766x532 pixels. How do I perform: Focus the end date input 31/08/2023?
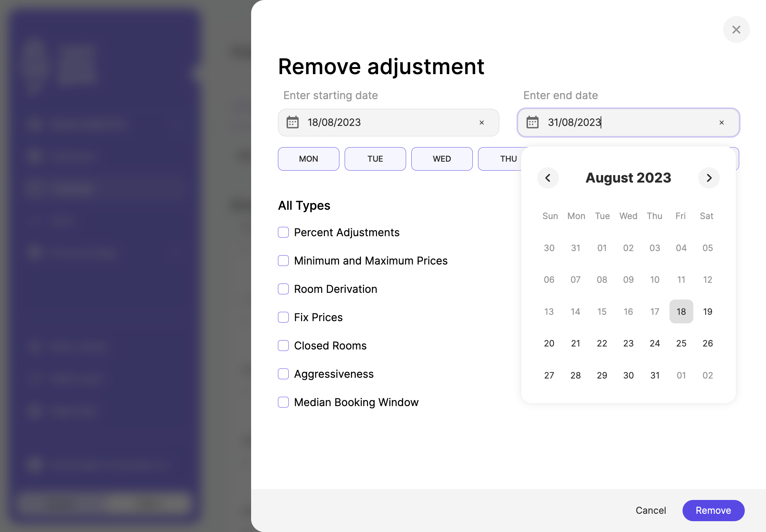628,123
